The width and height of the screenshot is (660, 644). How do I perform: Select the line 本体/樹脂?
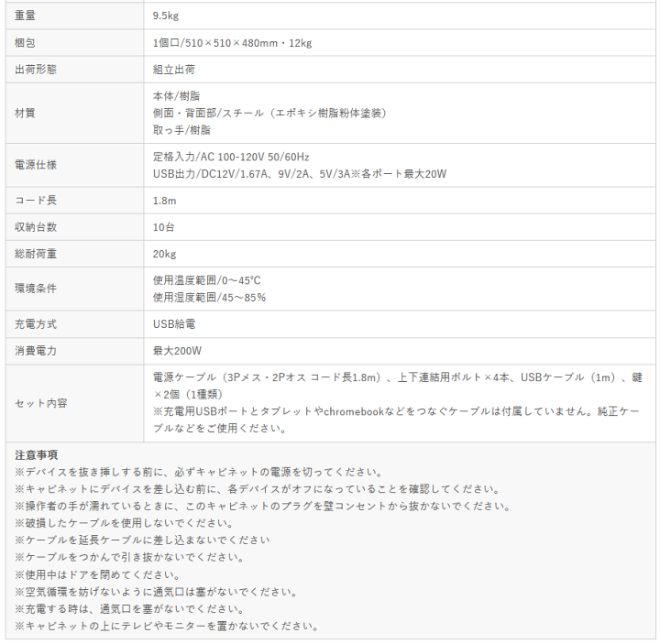pos(176,96)
